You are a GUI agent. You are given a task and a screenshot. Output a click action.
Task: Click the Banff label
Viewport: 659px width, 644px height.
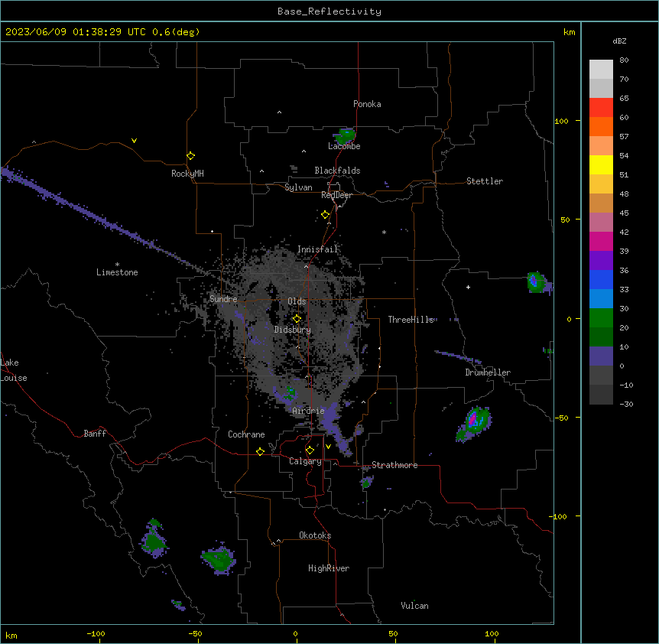[95, 434]
